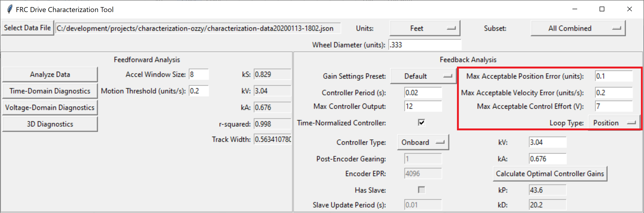Maximize the FRC Drive Characterization Tool window
Viewport: 644px width, 213px height.
tap(602, 9)
